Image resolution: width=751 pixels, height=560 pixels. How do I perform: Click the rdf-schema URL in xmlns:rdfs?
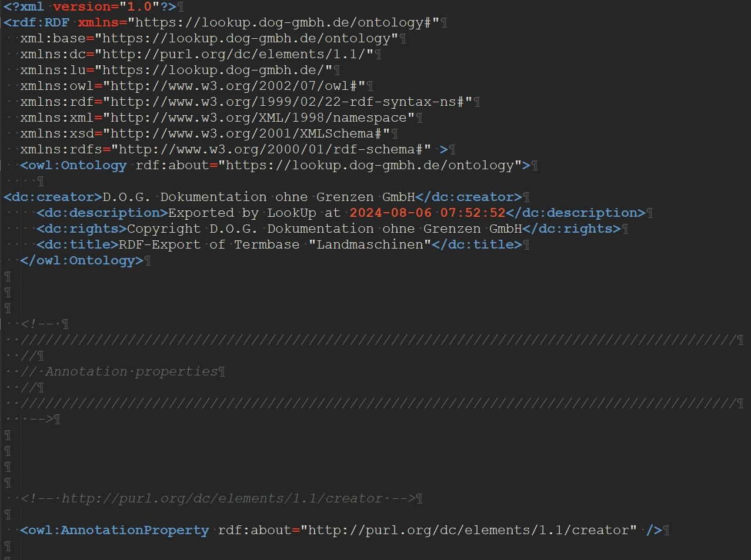click(x=271, y=150)
